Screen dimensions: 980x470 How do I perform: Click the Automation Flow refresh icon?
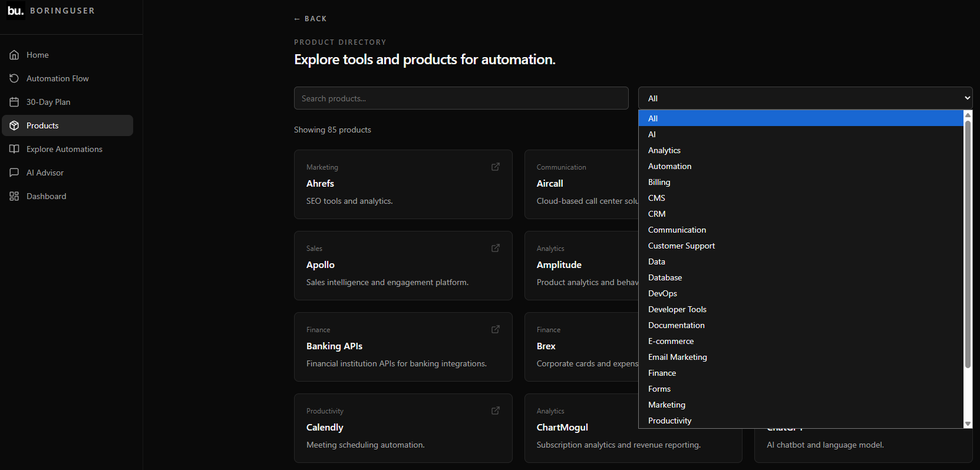coord(14,78)
